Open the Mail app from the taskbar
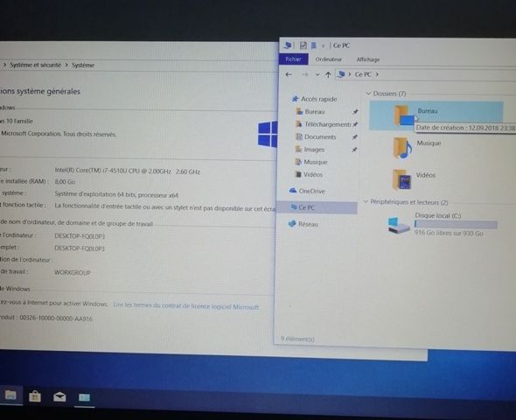This screenshot has width=516, height=420. tap(59, 397)
